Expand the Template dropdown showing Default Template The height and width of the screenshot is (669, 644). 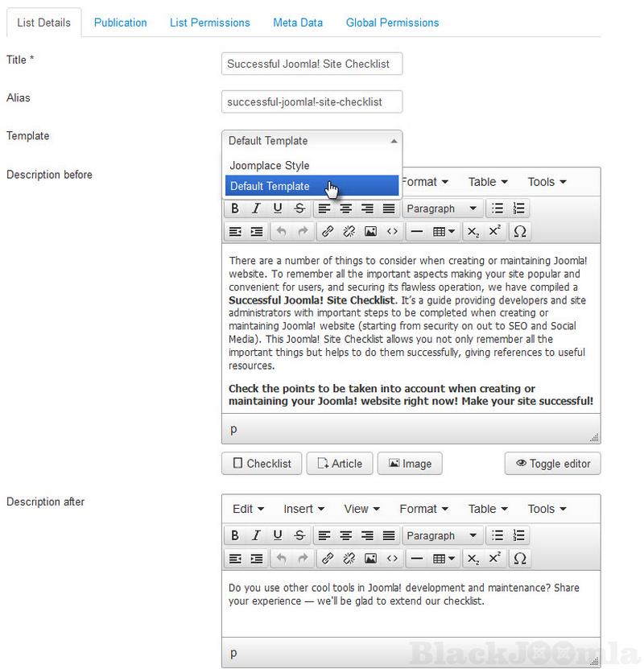(312, 141)
